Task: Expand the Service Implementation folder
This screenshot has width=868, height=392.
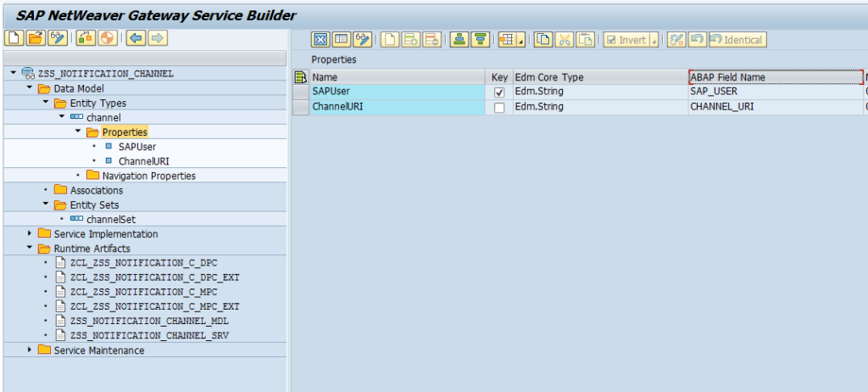Action: coord(30,234)
